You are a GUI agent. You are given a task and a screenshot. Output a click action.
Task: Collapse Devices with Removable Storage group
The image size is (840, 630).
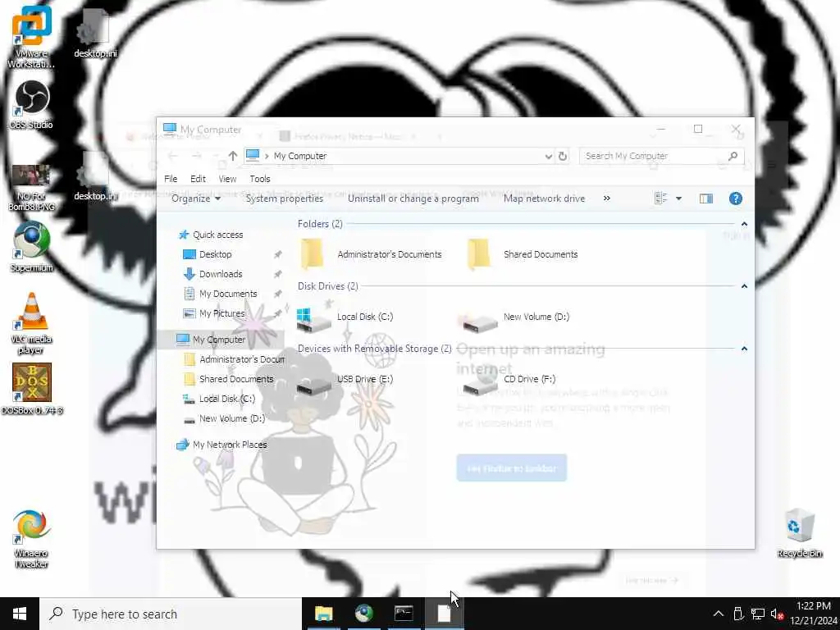(x=744, y=349)
